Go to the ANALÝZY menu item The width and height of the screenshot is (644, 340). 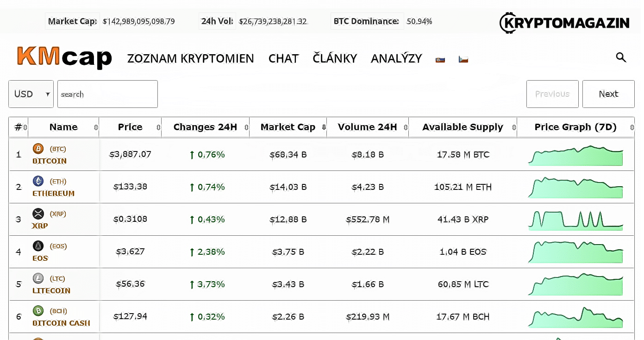coord(396,59)
